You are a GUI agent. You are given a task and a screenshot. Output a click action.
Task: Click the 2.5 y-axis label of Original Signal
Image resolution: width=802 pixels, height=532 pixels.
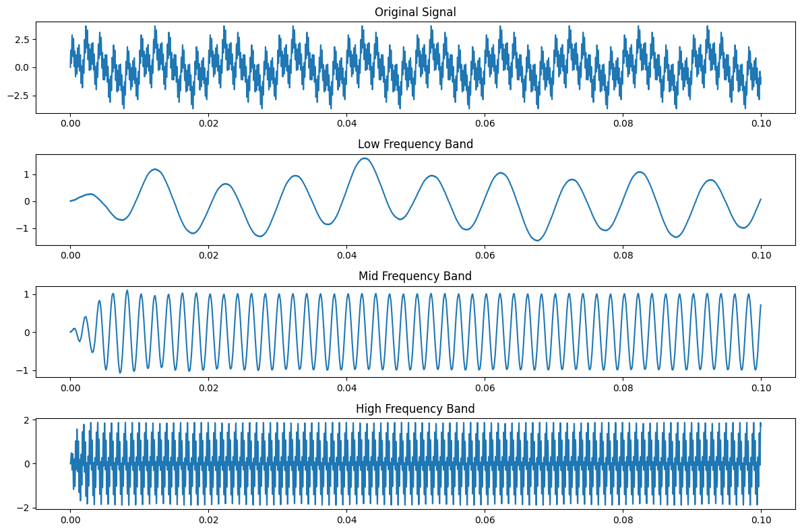coord(20,40)
